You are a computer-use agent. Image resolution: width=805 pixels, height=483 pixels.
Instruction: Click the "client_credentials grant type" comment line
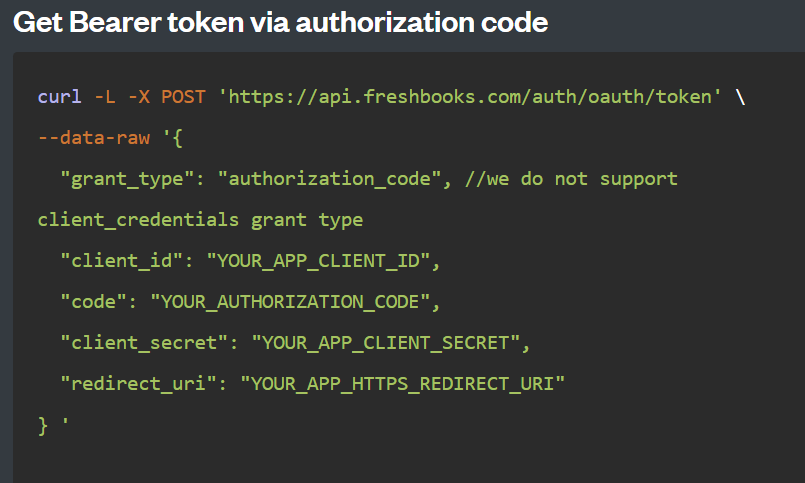(x=200, y=220)
